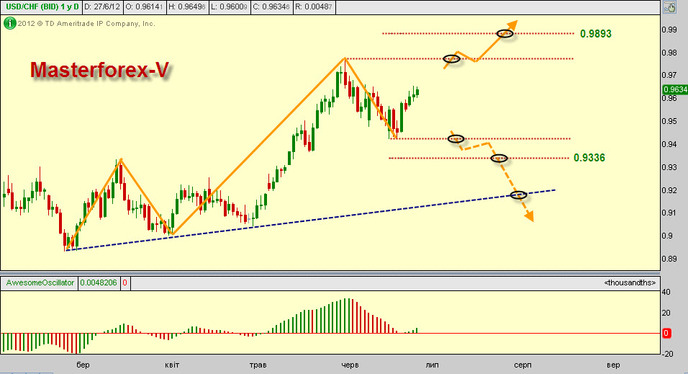Click the Open price field O: 0.9614

(x=144, y=7)
